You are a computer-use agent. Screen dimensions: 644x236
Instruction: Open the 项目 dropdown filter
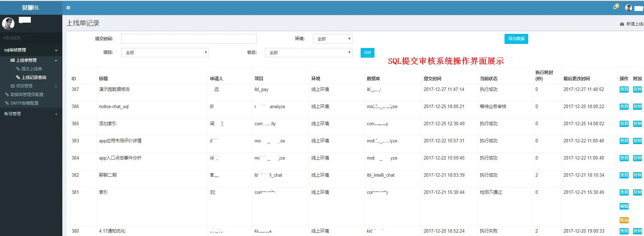tap(165, 52)
